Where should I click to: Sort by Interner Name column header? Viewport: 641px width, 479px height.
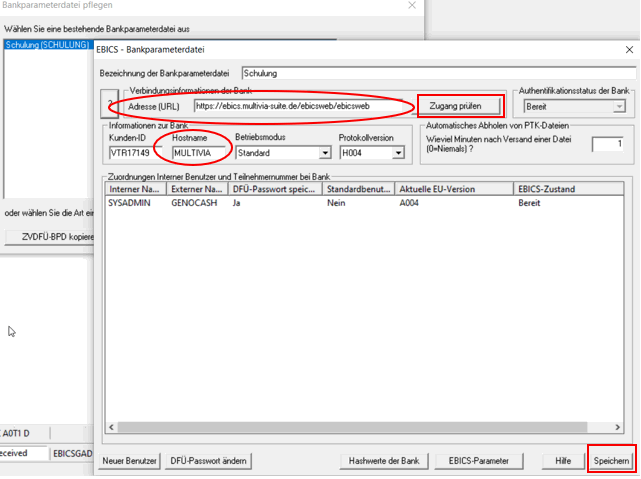pyautogui.click(x=136, y=189)
